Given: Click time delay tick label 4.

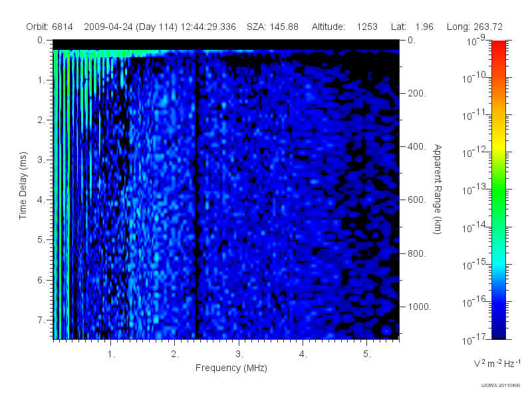Looking at the screenshot, I should point(41,200).
